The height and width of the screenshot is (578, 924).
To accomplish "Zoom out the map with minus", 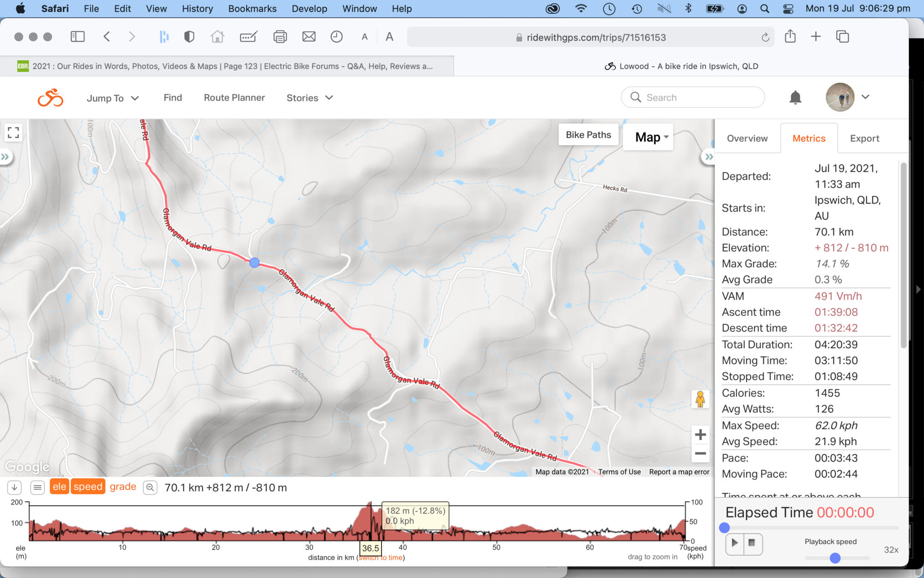I will (700, 454).
